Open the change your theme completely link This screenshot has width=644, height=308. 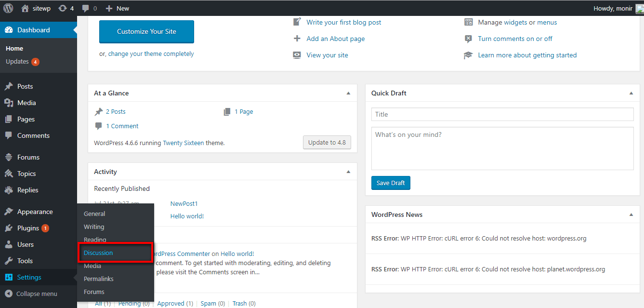click(151, 54)
